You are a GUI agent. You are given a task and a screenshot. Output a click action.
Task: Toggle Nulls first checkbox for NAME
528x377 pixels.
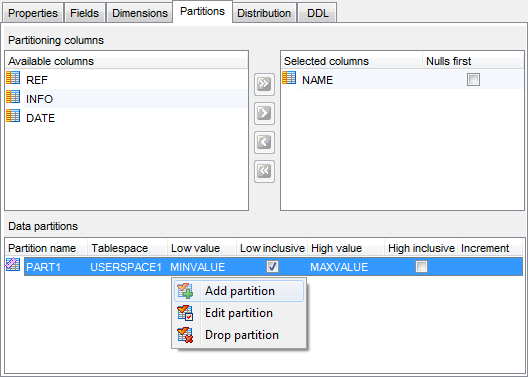(x=473, y=80)
